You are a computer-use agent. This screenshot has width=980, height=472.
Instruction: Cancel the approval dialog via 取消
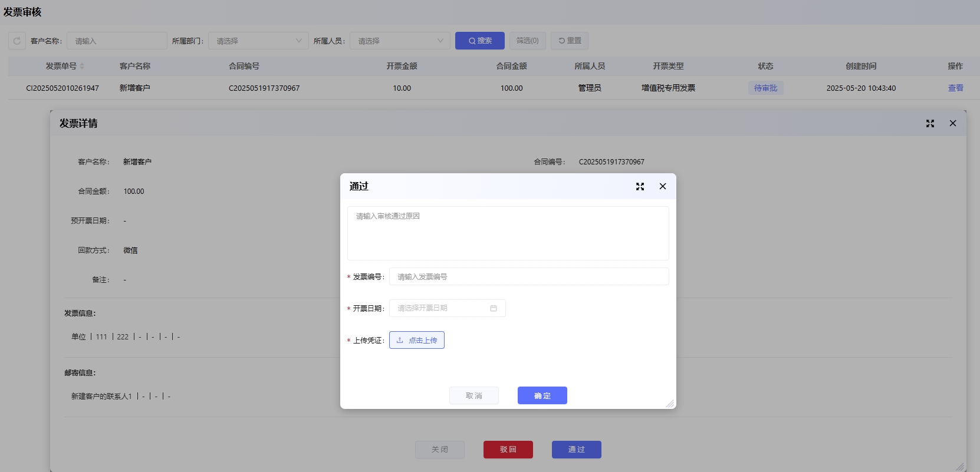click(474, 395)
